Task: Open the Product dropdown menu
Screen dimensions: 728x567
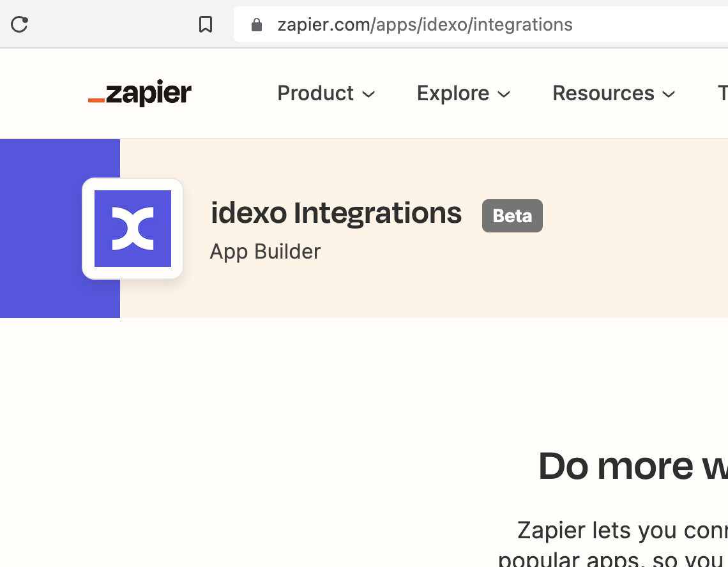Action: [326, 93]
